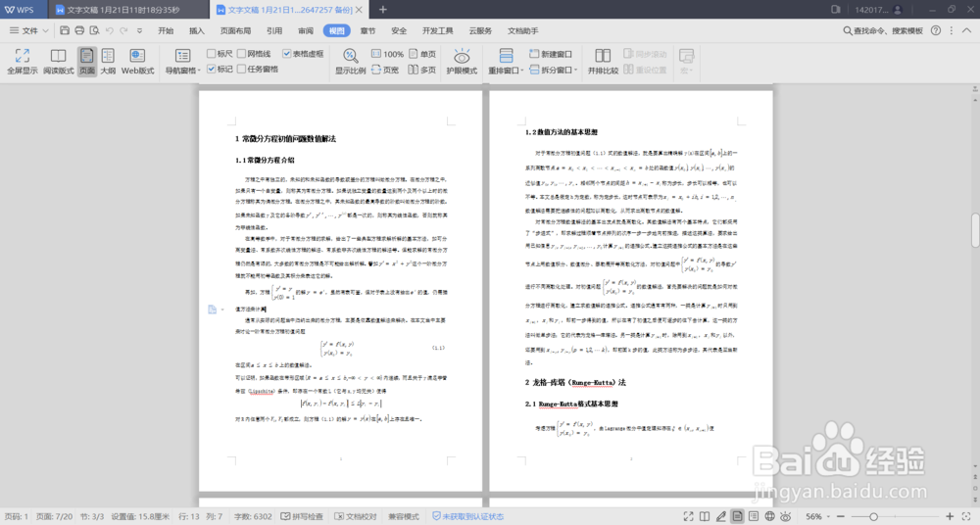The width and height of the screenshot is (980, 525).
Task: Switch to Web版式 layout view
Action: click(137, 62)
